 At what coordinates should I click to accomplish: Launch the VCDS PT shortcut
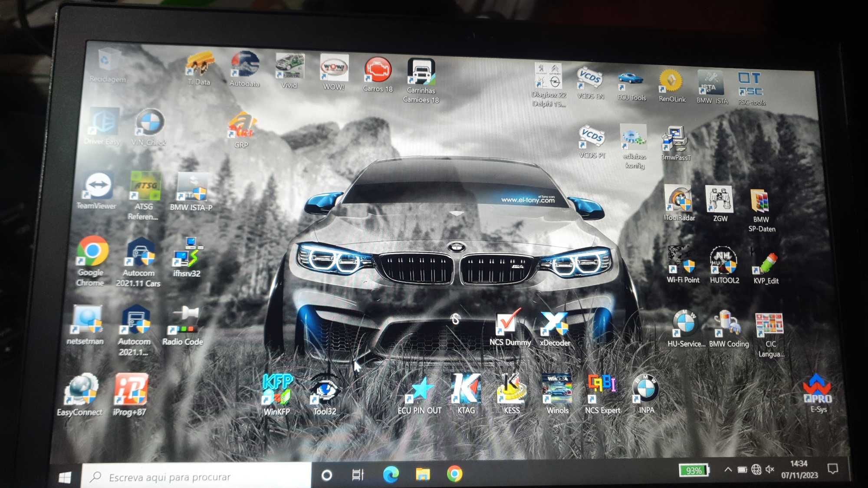592,142
